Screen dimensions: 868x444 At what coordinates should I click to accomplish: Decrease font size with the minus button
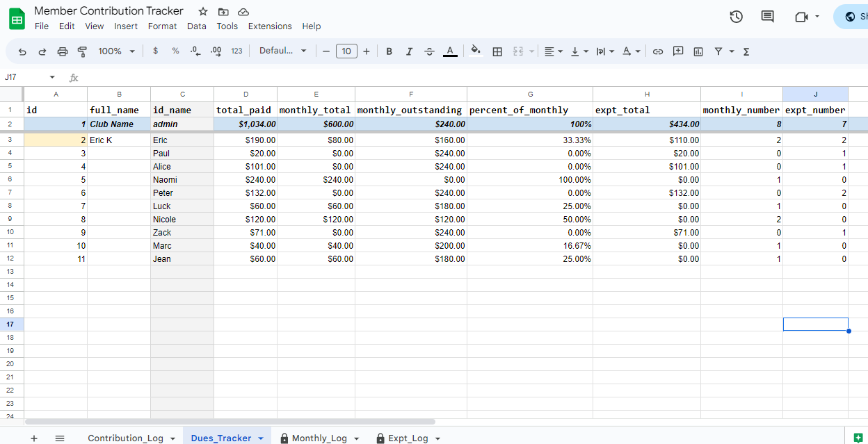click(x=325, y=51)
